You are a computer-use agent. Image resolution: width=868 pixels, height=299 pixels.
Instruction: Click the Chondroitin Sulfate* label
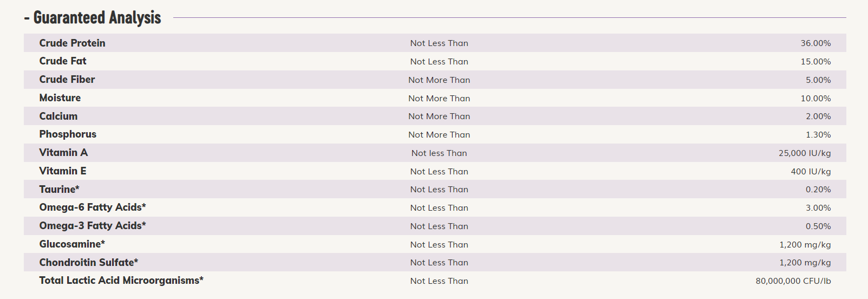click(89, 262)
